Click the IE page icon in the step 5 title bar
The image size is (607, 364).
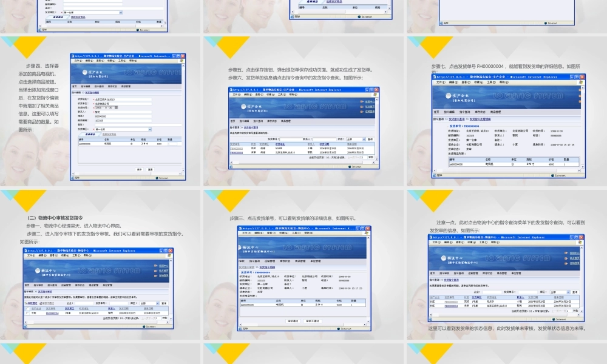click(232, 90)
